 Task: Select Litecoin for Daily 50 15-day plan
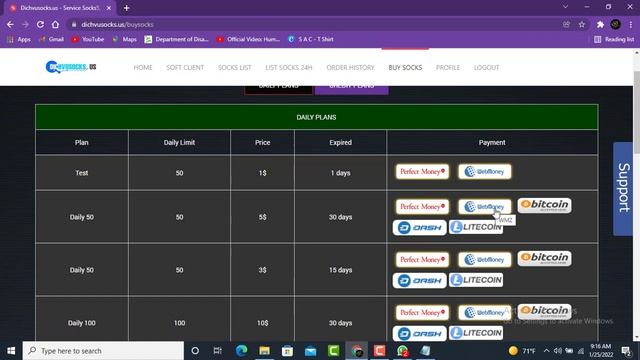476,280
